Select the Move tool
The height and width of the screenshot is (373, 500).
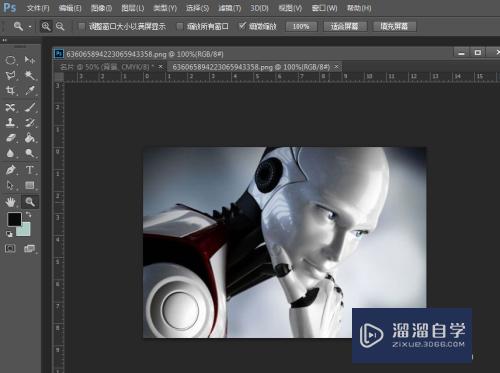click(30, 60)
